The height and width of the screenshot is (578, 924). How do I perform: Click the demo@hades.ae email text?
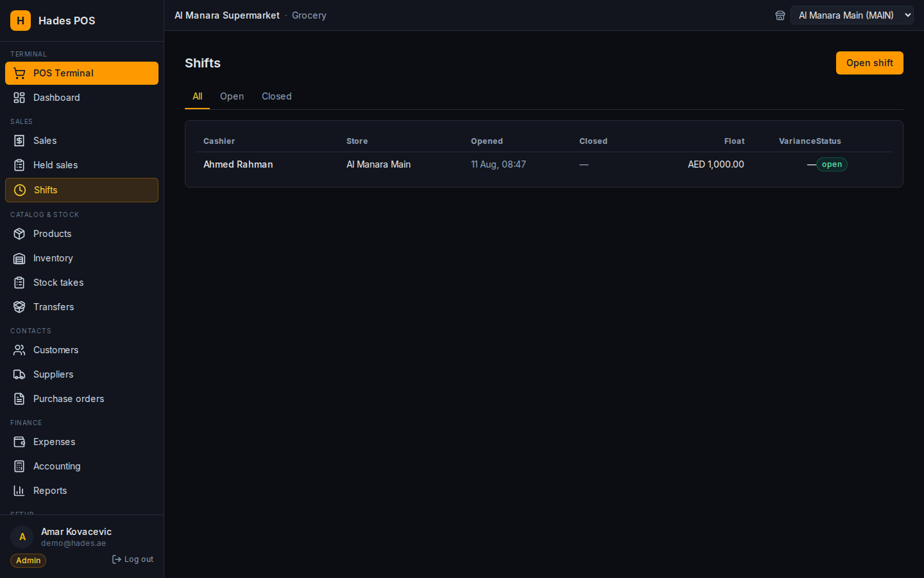pyautogui.click(x=74, y=543)
